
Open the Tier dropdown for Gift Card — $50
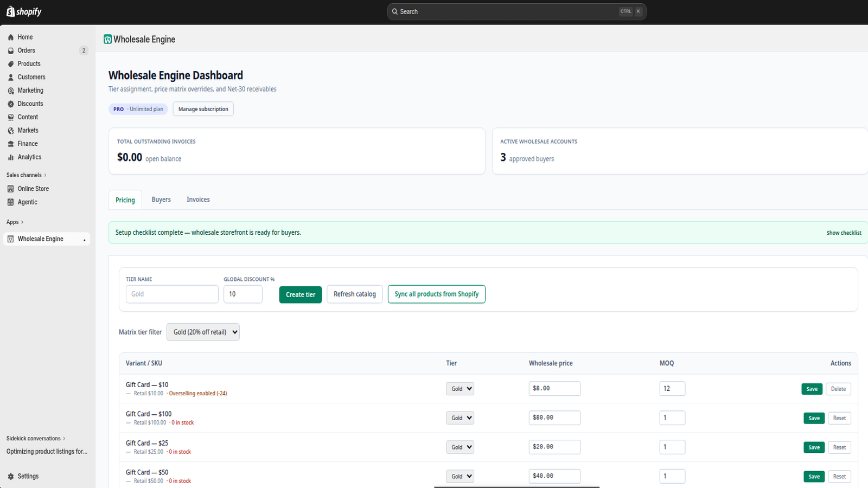[x=460, y=477]
